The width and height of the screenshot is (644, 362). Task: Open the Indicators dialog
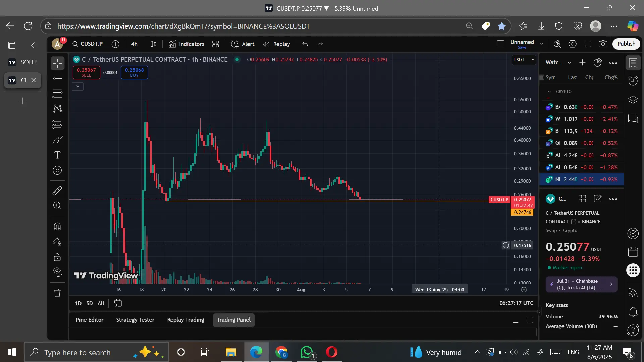pos(186,44)
